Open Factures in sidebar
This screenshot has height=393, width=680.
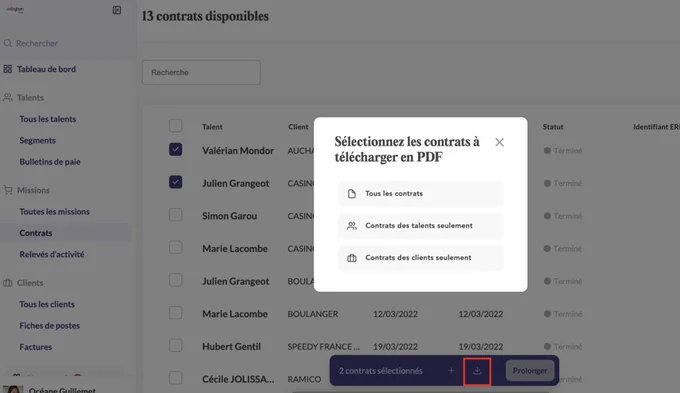coord(36,347)
